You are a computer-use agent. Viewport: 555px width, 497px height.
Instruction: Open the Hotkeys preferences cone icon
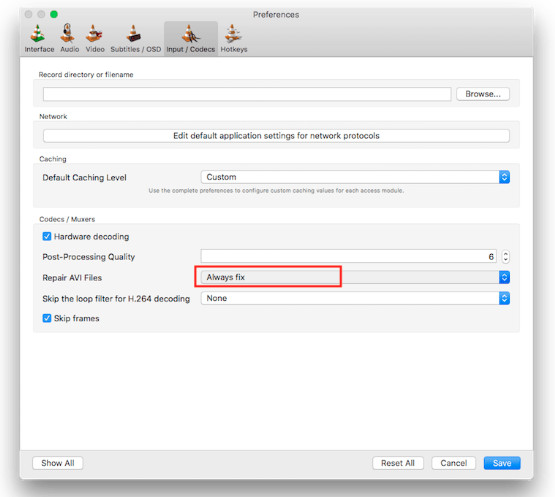point(233,33)
